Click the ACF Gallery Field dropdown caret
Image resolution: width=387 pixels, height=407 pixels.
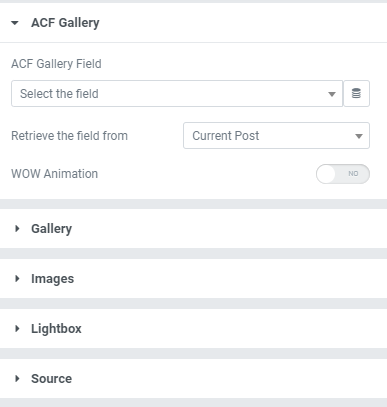332,94
